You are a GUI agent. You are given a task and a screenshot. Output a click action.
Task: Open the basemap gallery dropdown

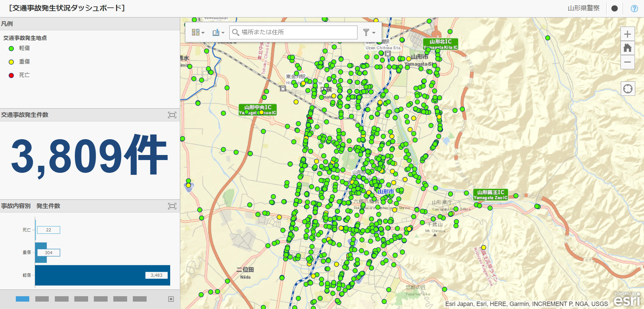pos(198,32)
